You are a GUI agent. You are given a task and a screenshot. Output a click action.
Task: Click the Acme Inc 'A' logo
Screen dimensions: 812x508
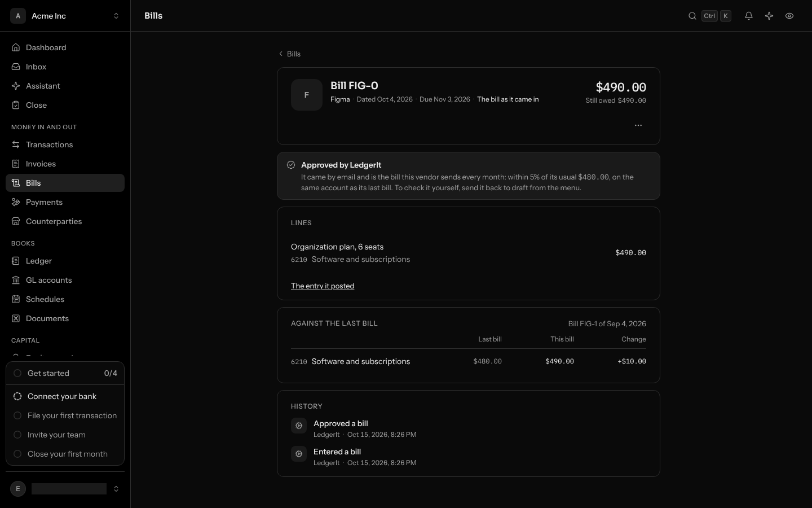[18, 16]
